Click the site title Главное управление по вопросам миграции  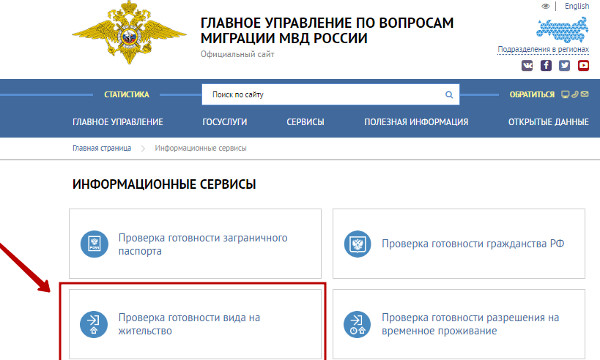pos(327,31)
